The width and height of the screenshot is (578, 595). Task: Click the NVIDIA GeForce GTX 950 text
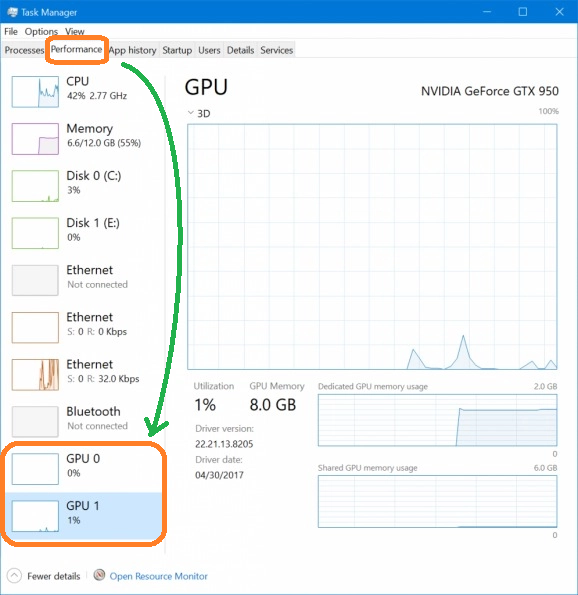pyautogui.click(x=490, y=91)
